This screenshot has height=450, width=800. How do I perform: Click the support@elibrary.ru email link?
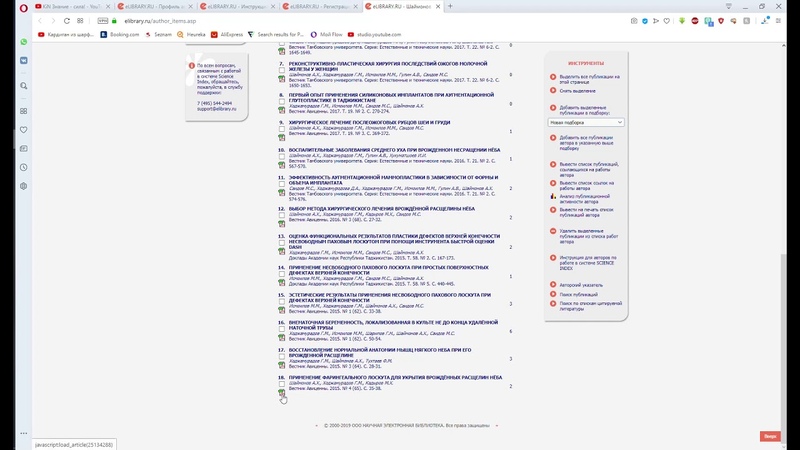[x=216, y=109]
